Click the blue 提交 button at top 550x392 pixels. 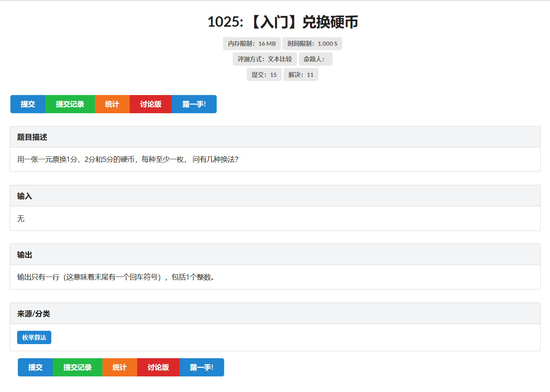(27, 104)
